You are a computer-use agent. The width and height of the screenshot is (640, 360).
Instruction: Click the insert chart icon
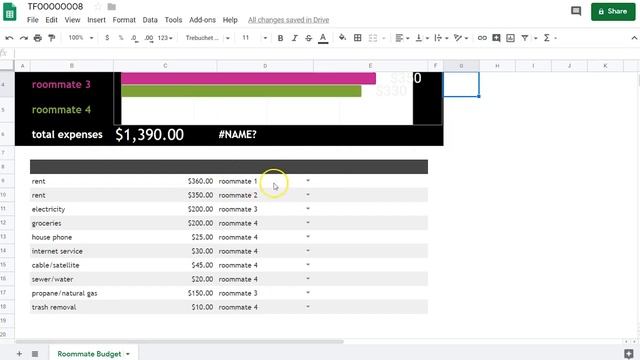click(510, 38)
